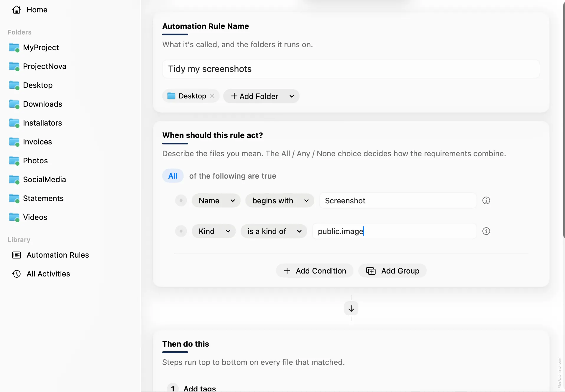The height and width of the screenshot is (392, 565).
Task: Click the Downloads folder icon in sidebar
Action: point(14,104)
